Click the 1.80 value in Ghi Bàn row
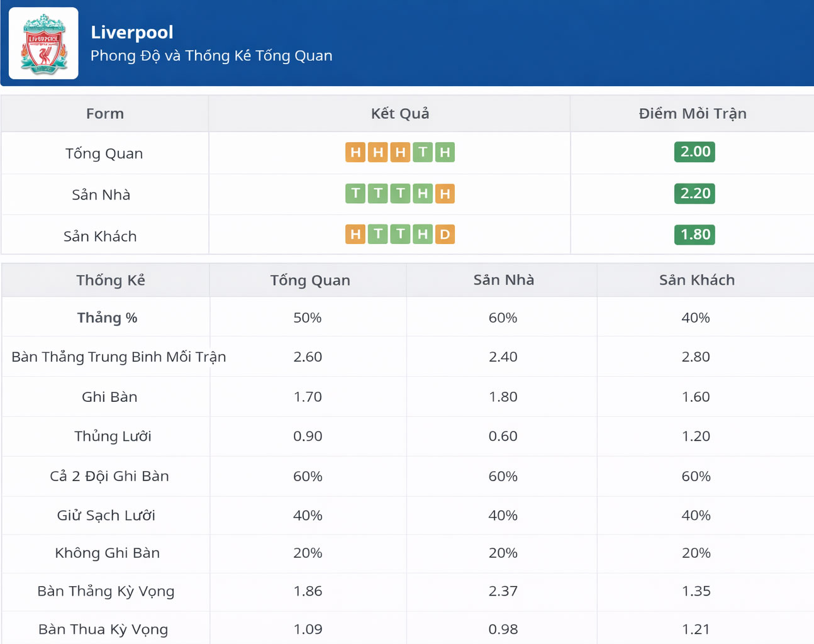This screenshot has width=814, height=644. pos(503,397)
